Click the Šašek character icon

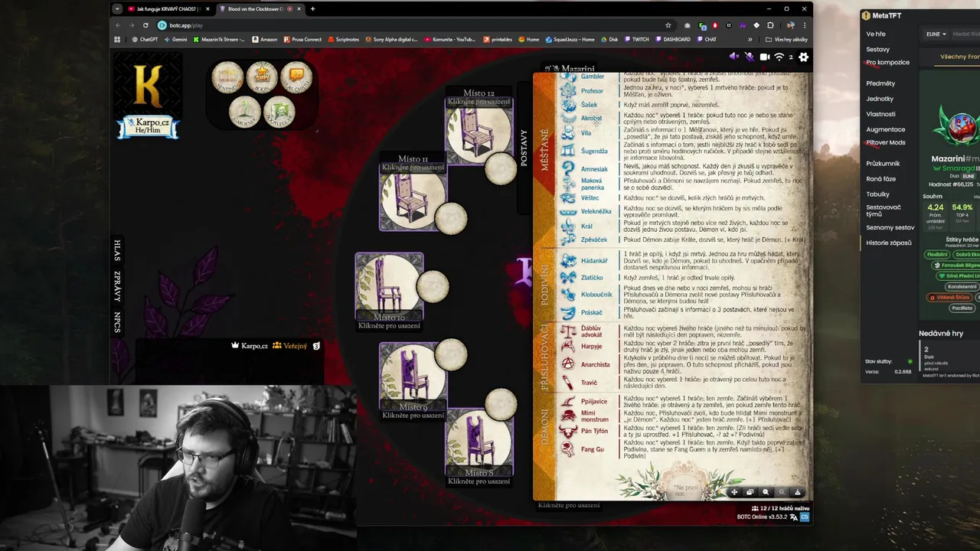pos(569,105)
